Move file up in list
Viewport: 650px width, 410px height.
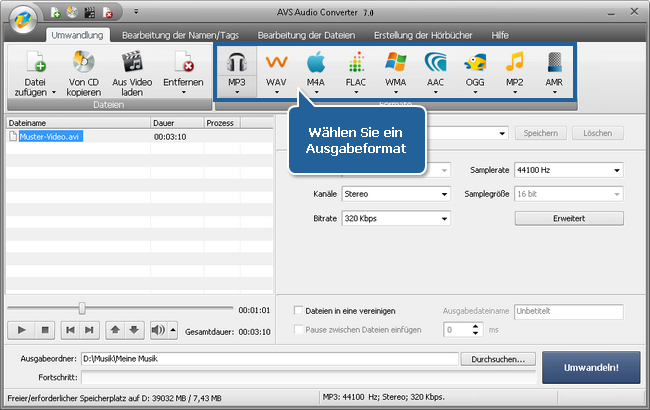pyautogui.click(x=115, y=330)
